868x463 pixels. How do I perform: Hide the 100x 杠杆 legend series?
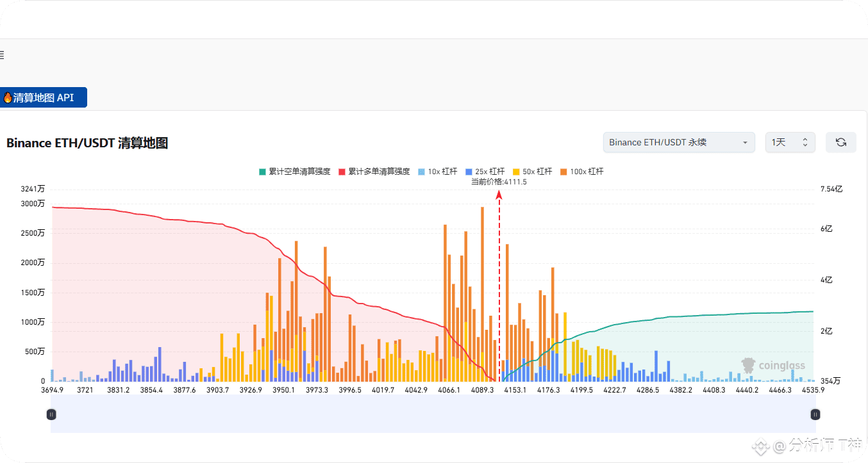(x=581, y=172)
